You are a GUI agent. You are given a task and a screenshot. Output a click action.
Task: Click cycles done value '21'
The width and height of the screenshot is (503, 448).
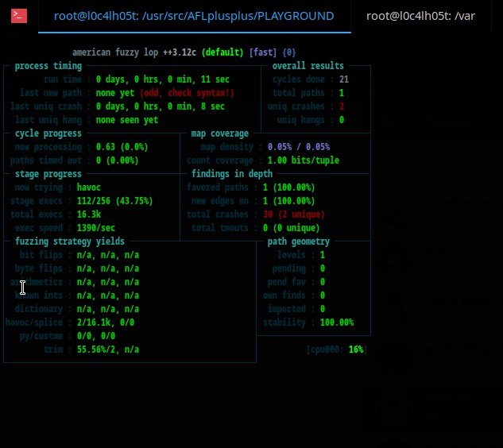click(344, 79)
